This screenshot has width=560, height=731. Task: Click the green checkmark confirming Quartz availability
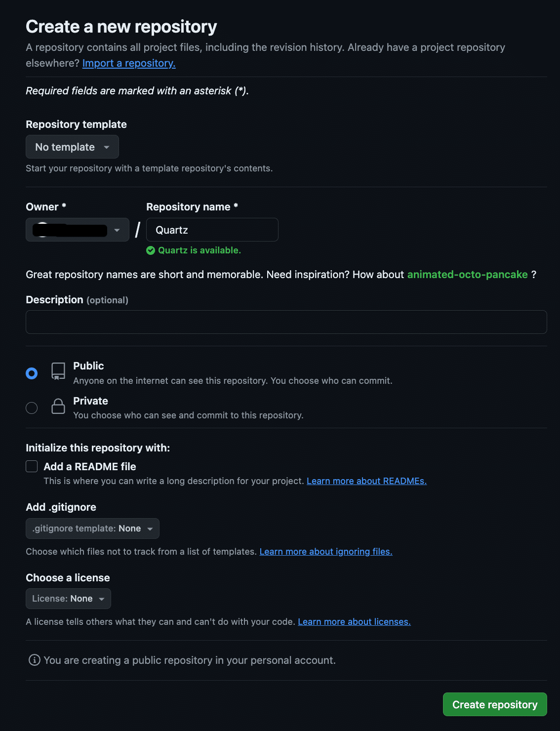point(151,250)
